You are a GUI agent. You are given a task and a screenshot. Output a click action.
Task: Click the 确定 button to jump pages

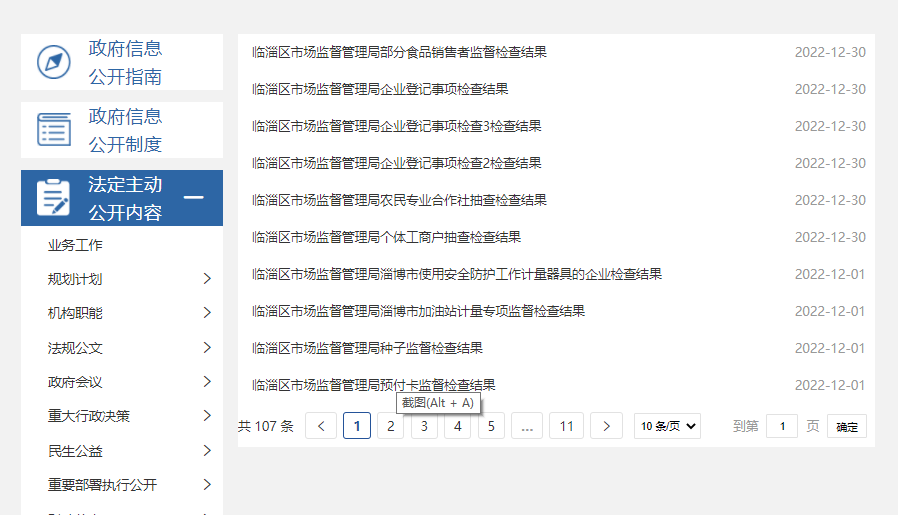click(846, 426)
